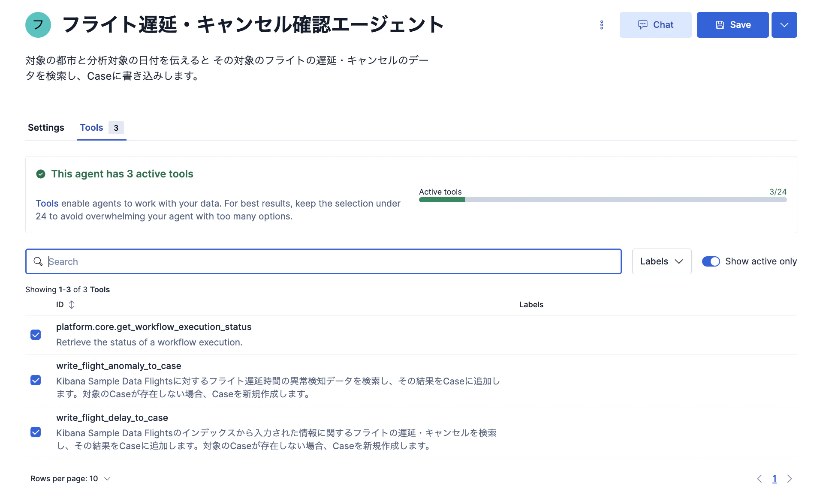Save the agent configuration
This screenshot has width=814, height=504.
click(x=733, y=25)
